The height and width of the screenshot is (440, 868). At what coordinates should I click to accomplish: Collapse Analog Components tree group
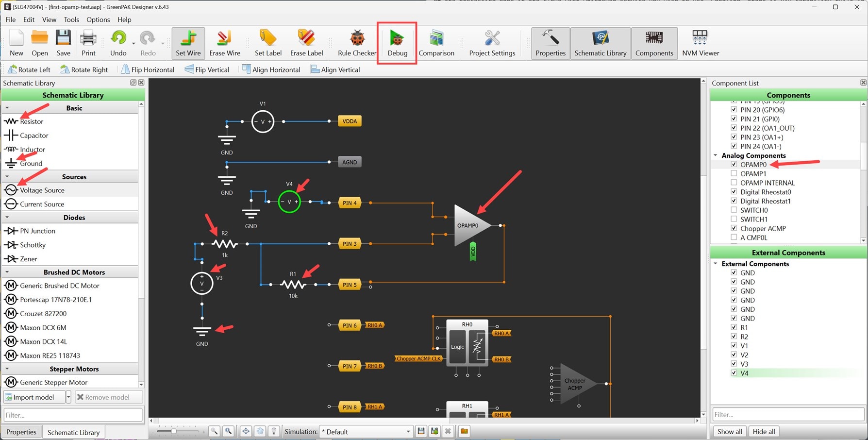716,155
